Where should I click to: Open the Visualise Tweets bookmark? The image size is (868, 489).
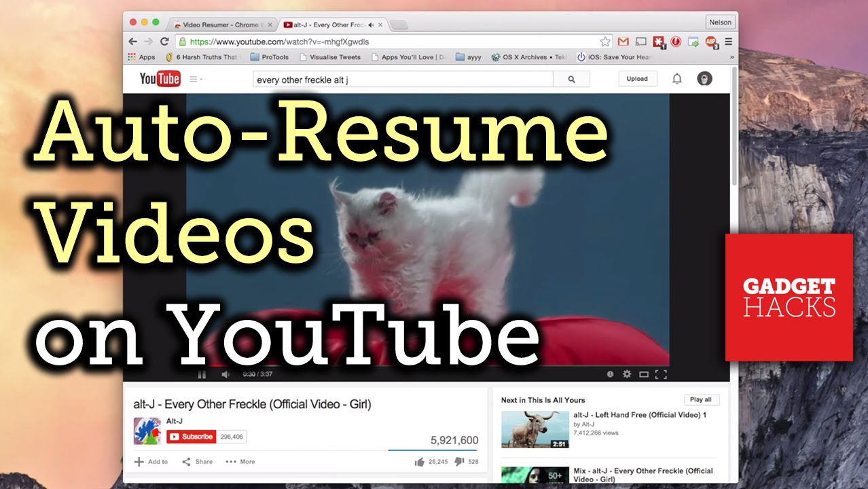[x=330, y=58]
